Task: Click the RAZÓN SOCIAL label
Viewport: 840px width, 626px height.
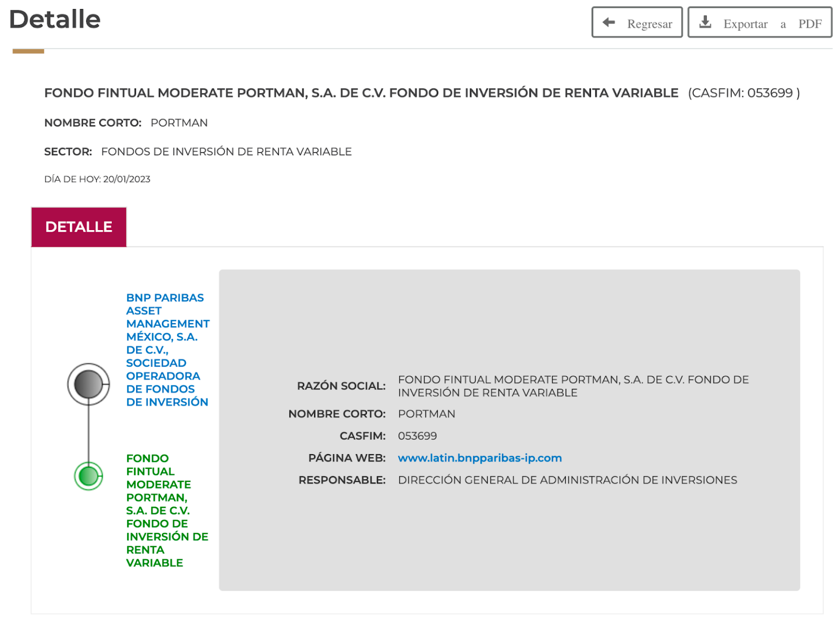Action: coord(341,386)
